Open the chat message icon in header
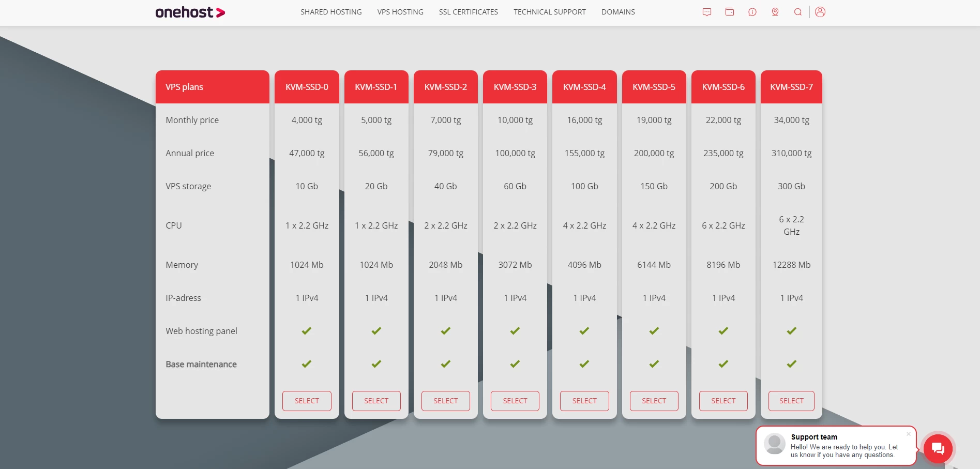Screen dimensions: 980x469 [x=707, y=12]
